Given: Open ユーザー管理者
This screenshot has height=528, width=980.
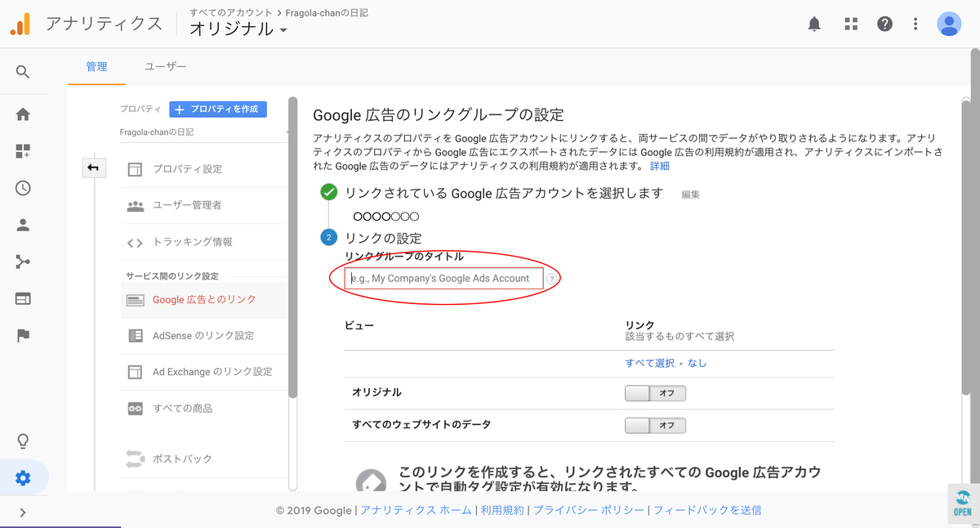Looking at the screenshot, I should click(x=187, y=205).
